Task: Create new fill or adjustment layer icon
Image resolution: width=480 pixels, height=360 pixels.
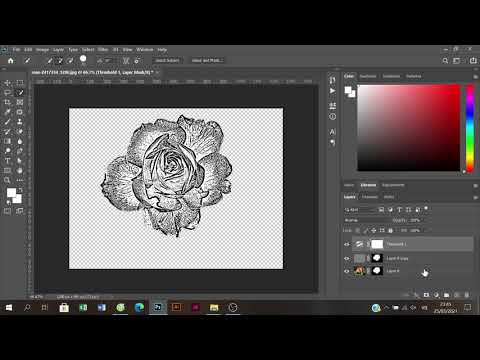Action: pyautogui.click(x=436, y=295)
